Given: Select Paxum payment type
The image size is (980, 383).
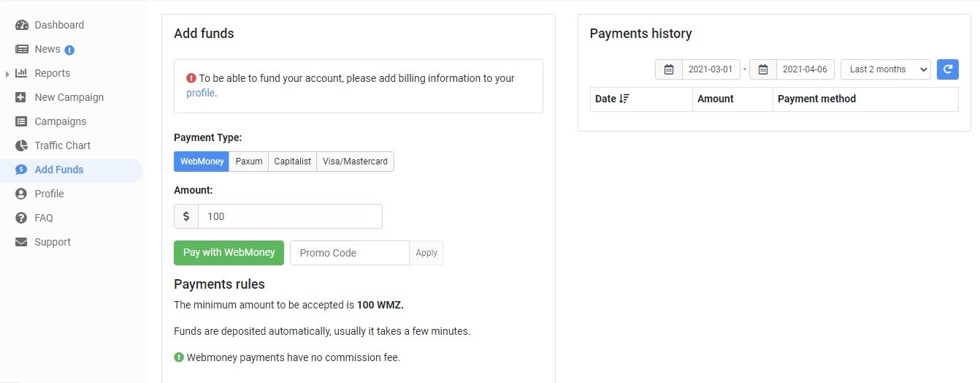Looking at the screenshot, I should [x=249, y=162].
